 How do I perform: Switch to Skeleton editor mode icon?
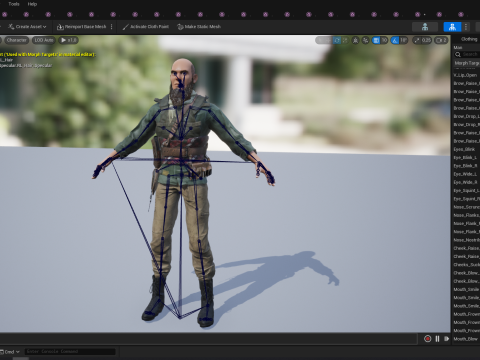(x=425, y=27)
